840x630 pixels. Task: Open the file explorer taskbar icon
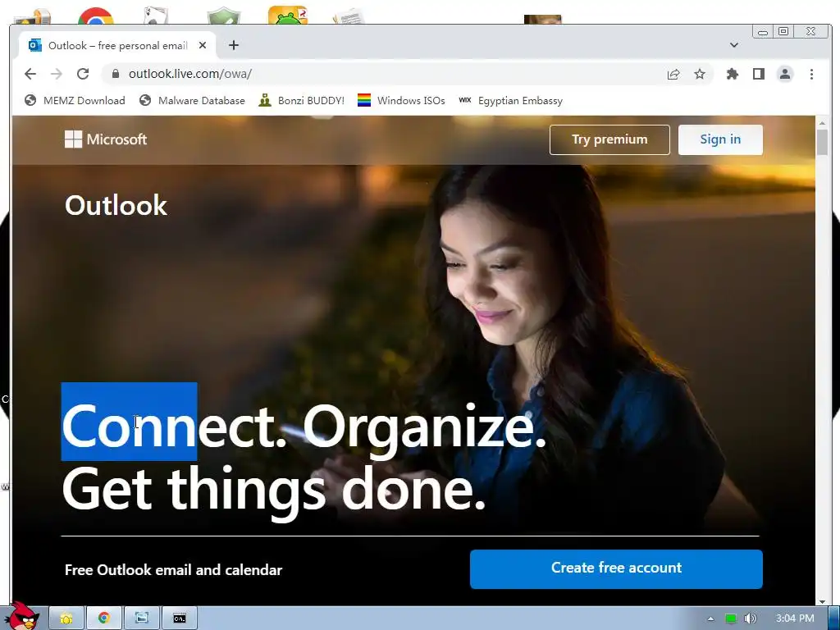(x=66, y=619)
